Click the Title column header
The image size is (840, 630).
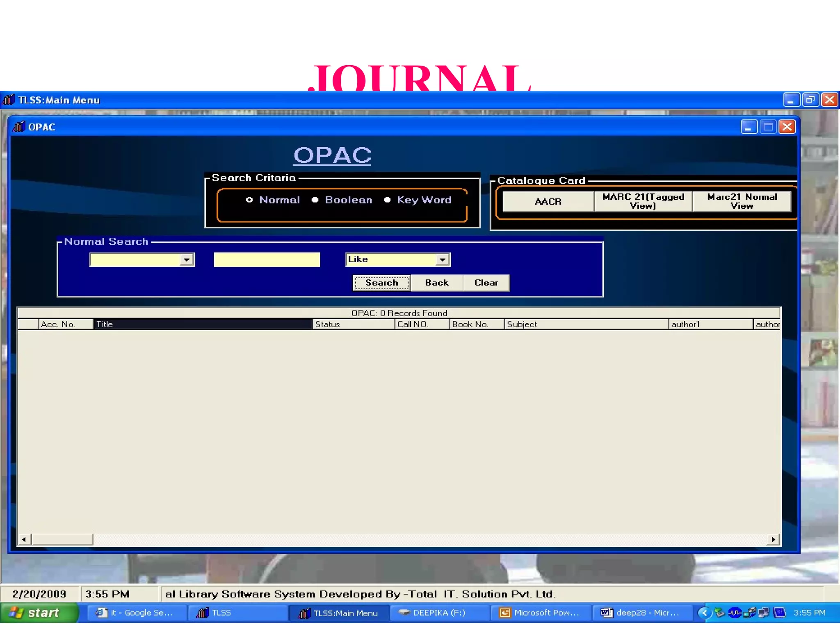[x=203, y=324]
